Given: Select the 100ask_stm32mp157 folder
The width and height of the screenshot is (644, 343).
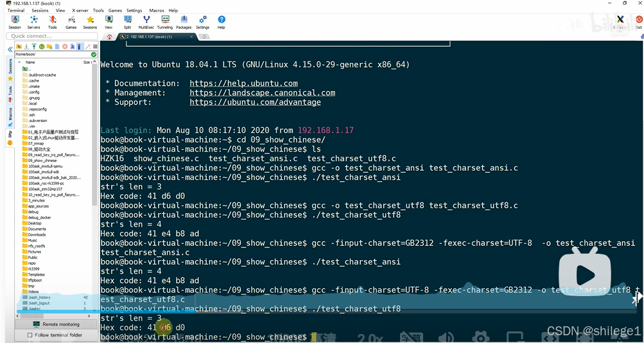Looking at the screenshot, I should click(x=42, y=189).
